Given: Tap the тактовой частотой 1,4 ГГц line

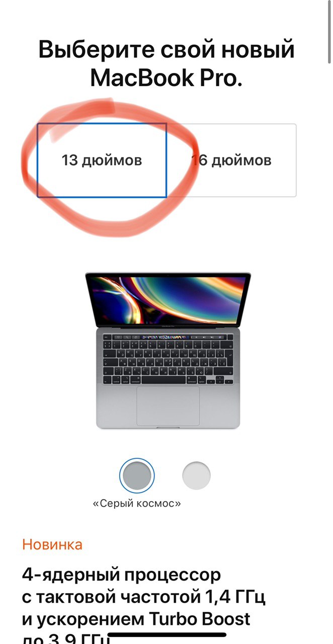Looking at the screenshot, I should point(144,596).
